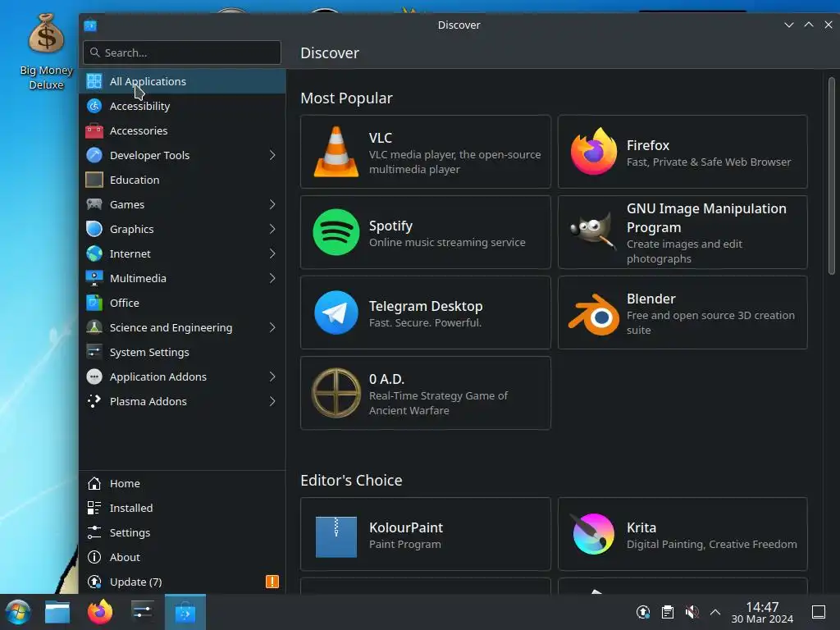This screenshot has height=630, width=840.
Task: Expand Plasma Addons arrow
Action: (272, 401)
